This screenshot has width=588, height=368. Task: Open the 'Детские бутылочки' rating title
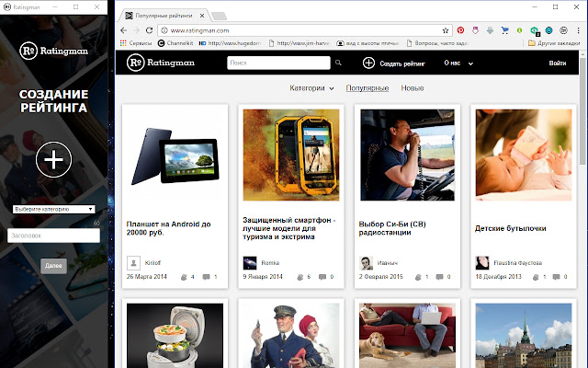tap(511, 228)
